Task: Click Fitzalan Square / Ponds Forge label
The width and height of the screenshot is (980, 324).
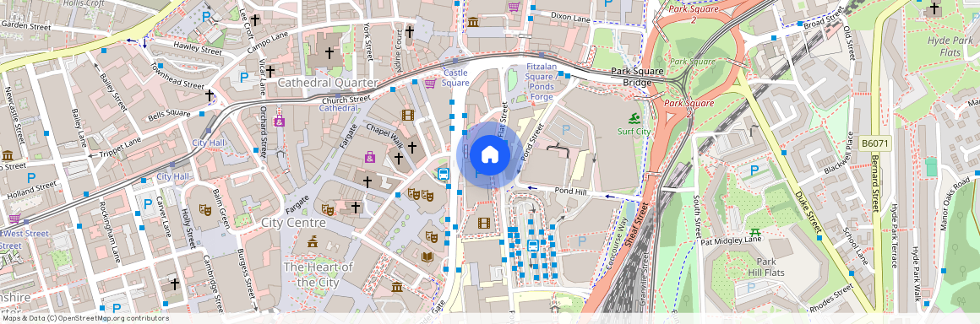Action: tap(542, 83)
